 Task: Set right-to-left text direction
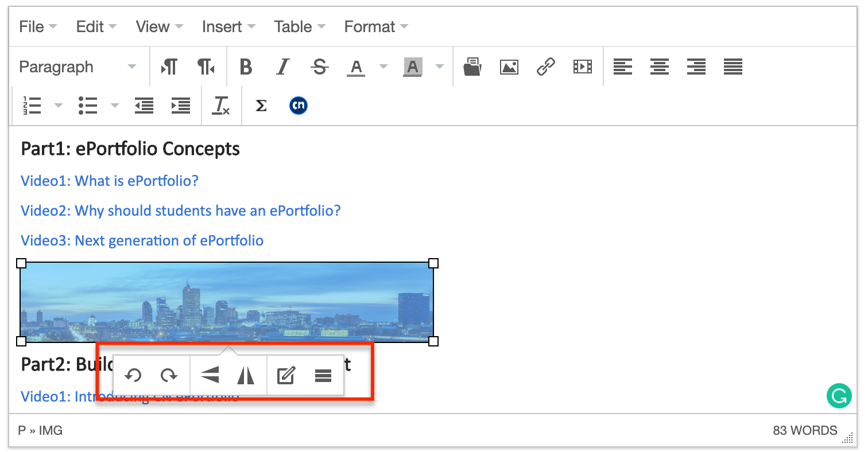tap(206, 67)
